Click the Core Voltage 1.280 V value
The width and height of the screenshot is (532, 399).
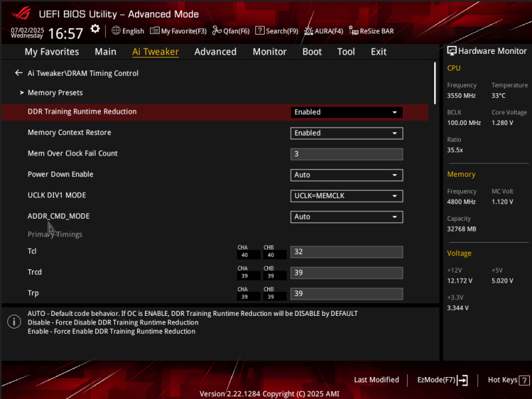(502, 123)
